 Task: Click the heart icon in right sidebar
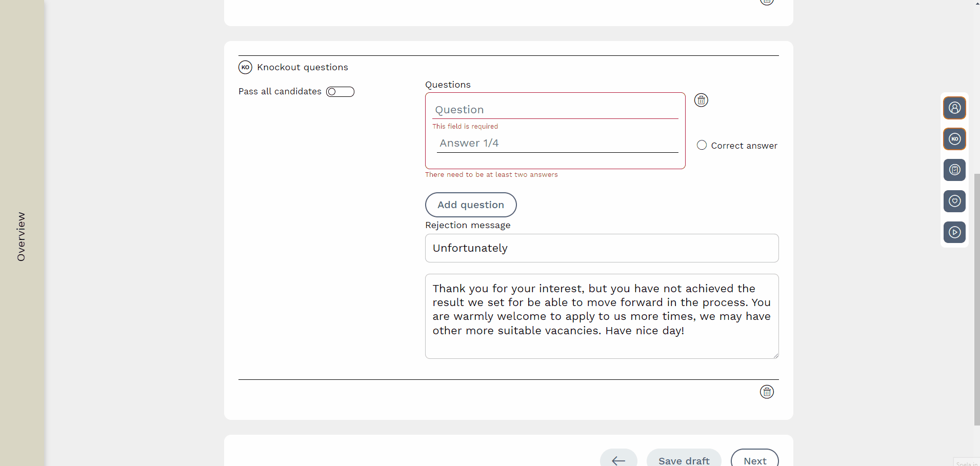coord(954,201)
